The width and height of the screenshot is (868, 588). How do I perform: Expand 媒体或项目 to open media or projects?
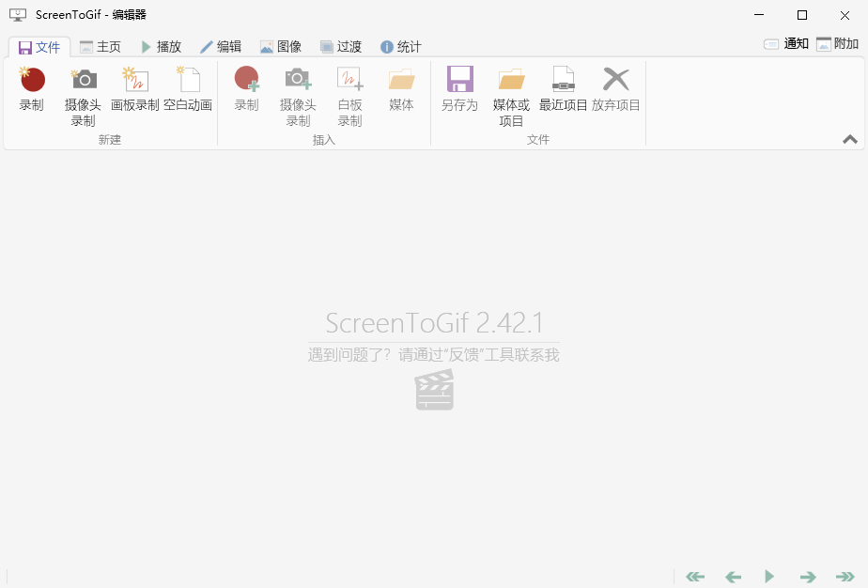pos(511,92)
